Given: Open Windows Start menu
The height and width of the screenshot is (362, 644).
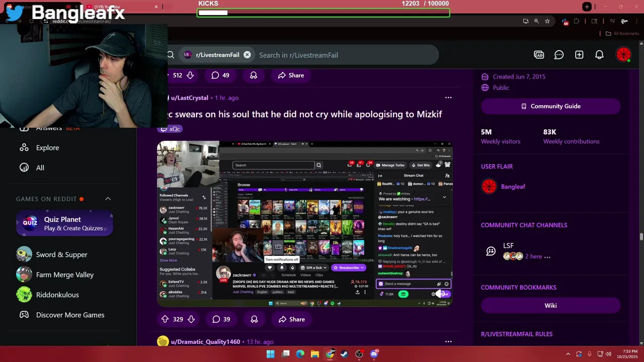Looking at the screenshot, I should 270,354.
